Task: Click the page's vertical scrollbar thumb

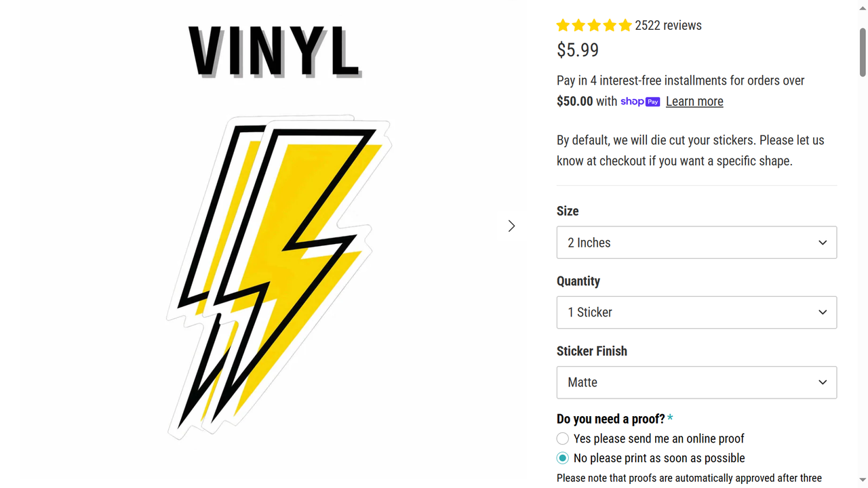Action: [x=863, y=53]
